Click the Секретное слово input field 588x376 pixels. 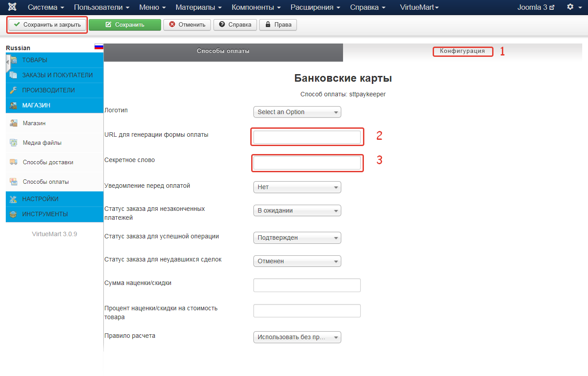307,163
